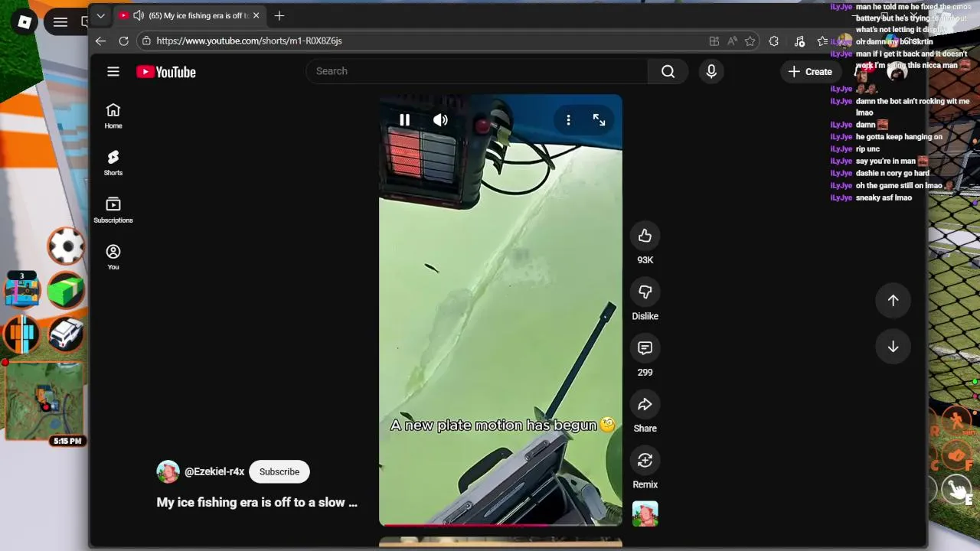This screenshot has height=551, width=980.
Task: Go to next Short with down arrow
Action: coord(893,347)
